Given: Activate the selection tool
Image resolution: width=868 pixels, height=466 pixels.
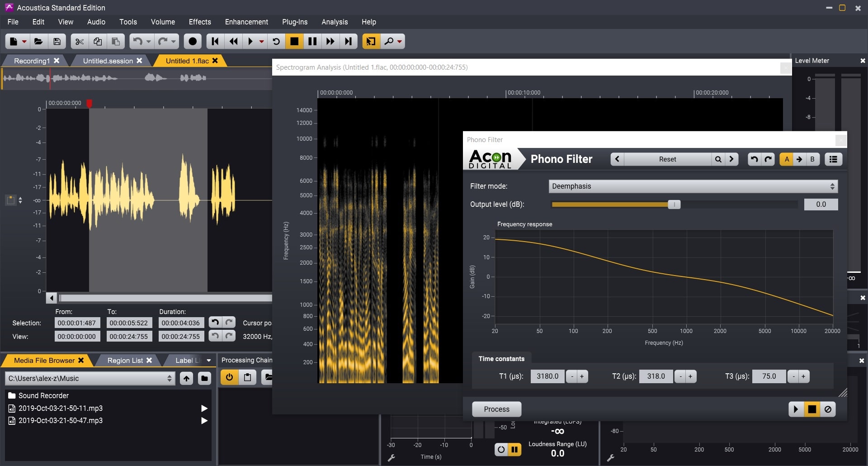Looking at the screenshot, I should click(x=371, y=41).
